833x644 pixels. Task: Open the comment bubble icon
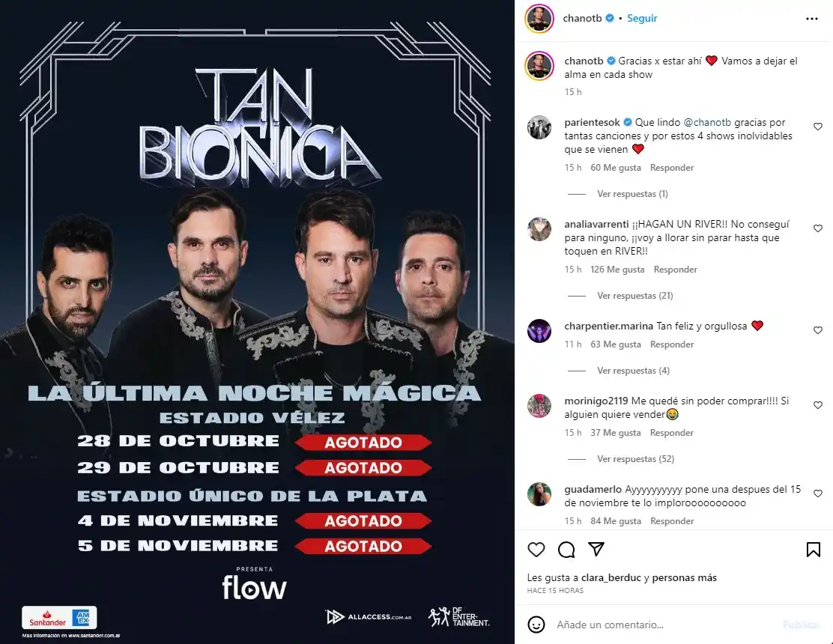(x=566, y=550)
